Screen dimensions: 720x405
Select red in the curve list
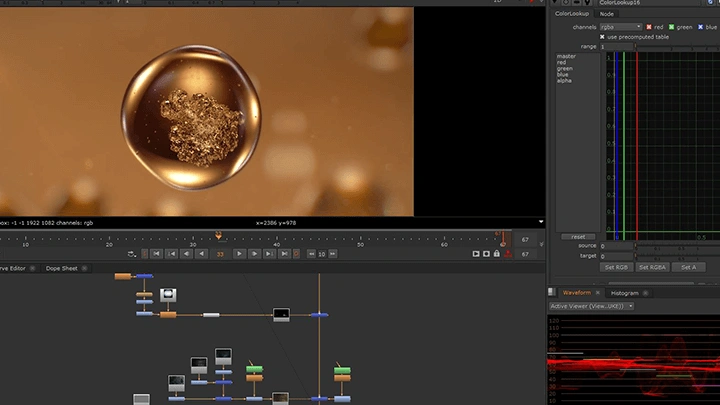(561, 62)
